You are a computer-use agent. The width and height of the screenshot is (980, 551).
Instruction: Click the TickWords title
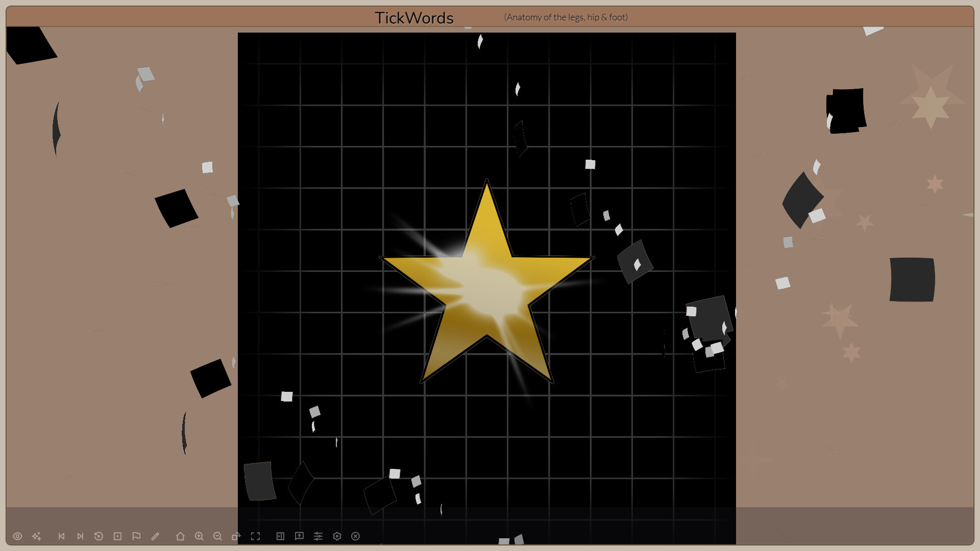pyautogui.click(x=414, y=17)
